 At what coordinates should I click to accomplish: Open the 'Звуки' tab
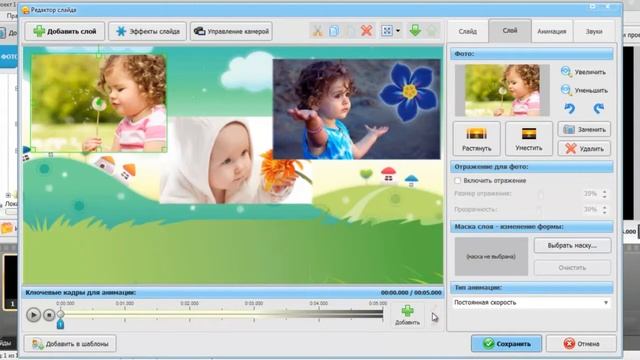click(594, 31)
